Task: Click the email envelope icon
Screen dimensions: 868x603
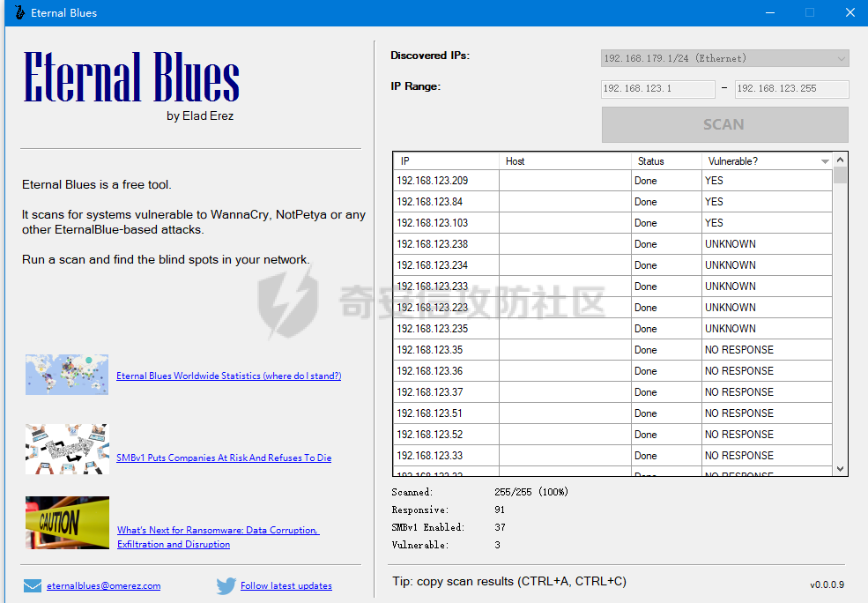Action: pos(33,585)
